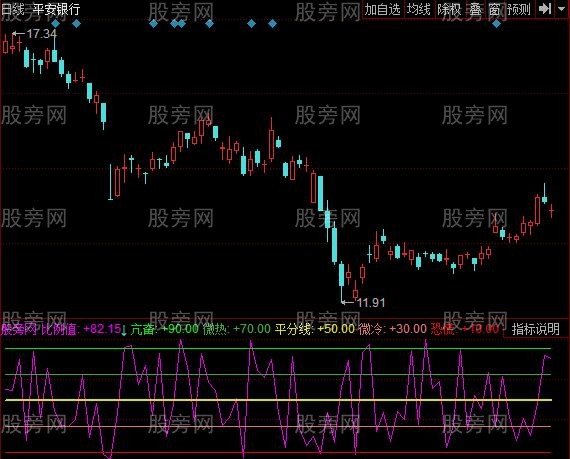This screenshot has height=459, width=570.
Task: Click the 平安银行 stock name label
Action: pyautogui.click(x=56, y=9)
